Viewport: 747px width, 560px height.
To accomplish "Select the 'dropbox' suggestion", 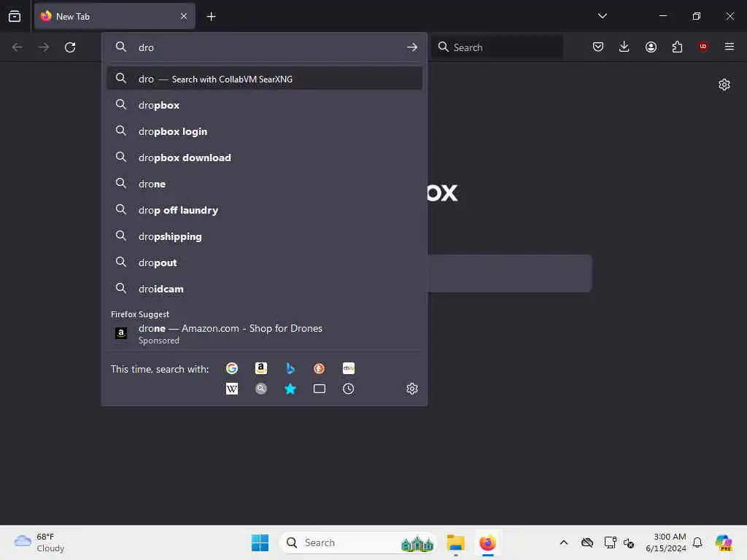I will (264, 105).
